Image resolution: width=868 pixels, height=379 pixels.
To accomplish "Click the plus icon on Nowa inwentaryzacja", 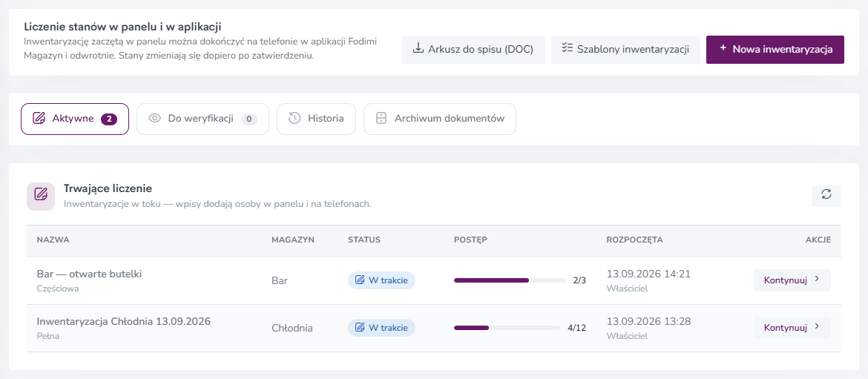I will 723,49.
